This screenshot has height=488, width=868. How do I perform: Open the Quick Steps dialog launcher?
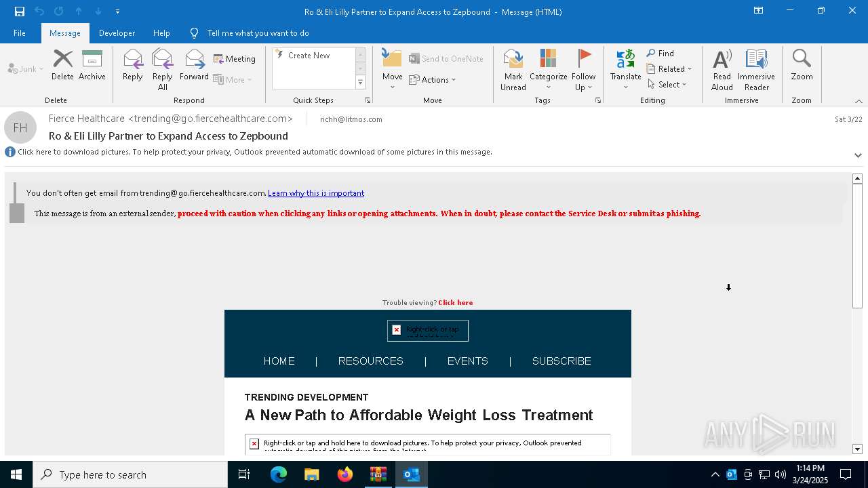(x=368, y=100)
